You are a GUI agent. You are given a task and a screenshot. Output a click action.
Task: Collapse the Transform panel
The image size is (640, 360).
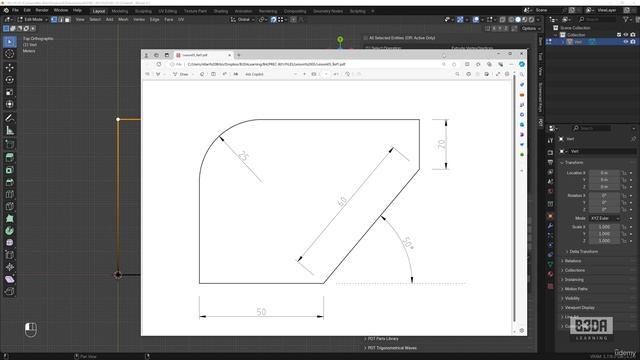click(x=574, y=162)
